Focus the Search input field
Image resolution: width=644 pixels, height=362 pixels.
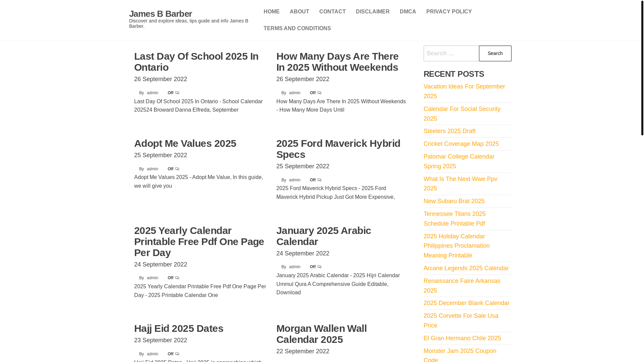tap(451, 54)
